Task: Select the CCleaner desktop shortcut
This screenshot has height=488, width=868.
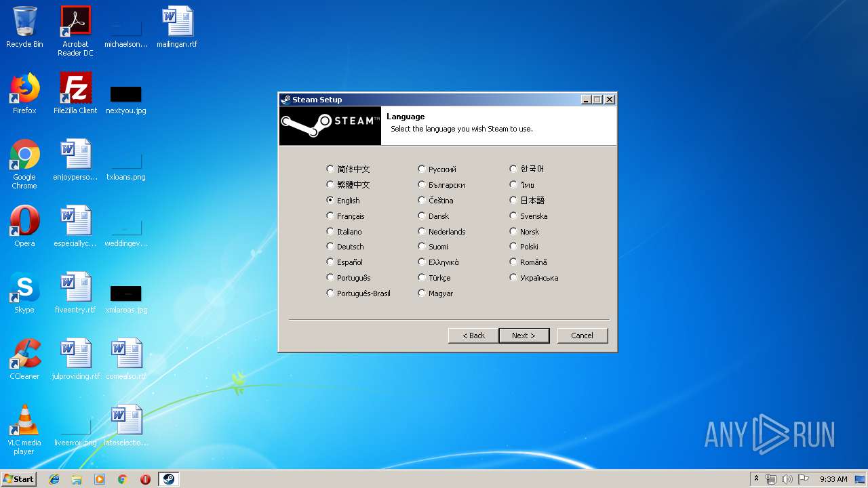Action: tap(24, 359)
